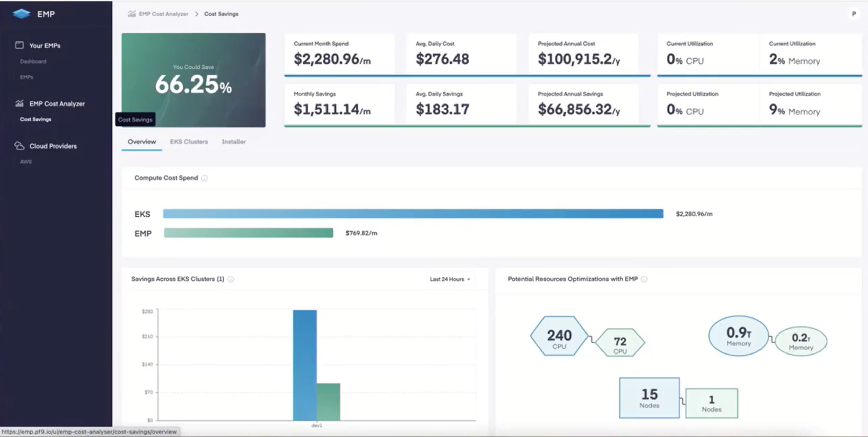This screenshot has width=868, height=437.
Task: Click the EKS blue cost bar
Action: (x=413, y=214)
